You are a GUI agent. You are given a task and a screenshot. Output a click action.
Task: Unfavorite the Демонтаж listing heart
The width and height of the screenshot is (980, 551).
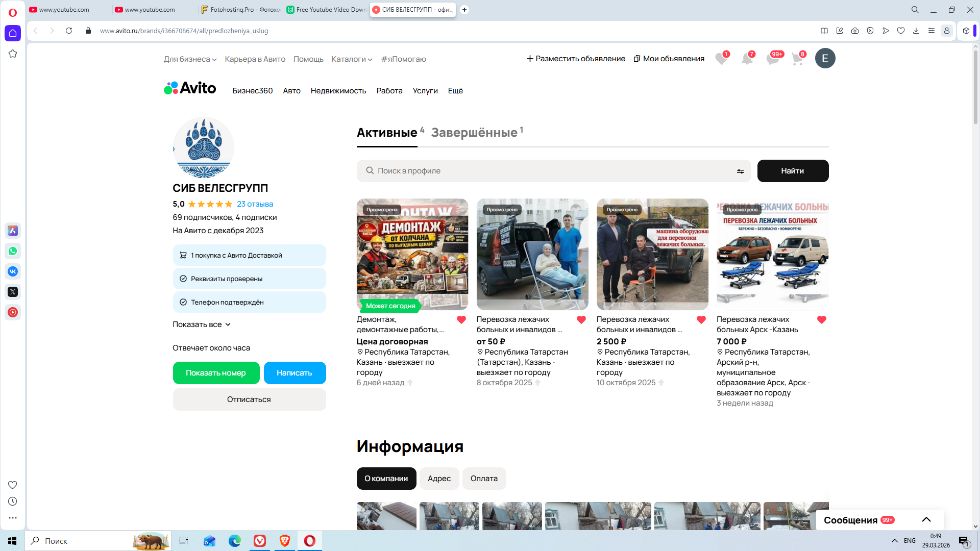[461, 320]
